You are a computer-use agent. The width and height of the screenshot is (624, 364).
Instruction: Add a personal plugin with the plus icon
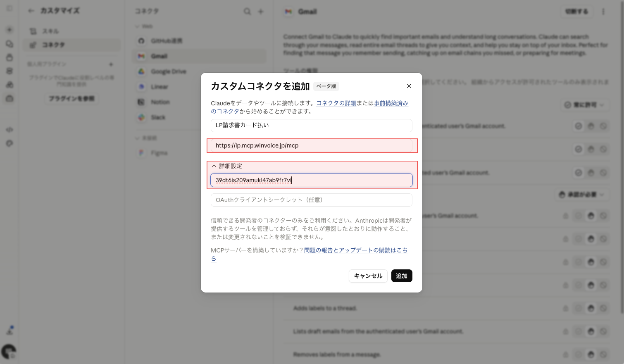[111, 64]
